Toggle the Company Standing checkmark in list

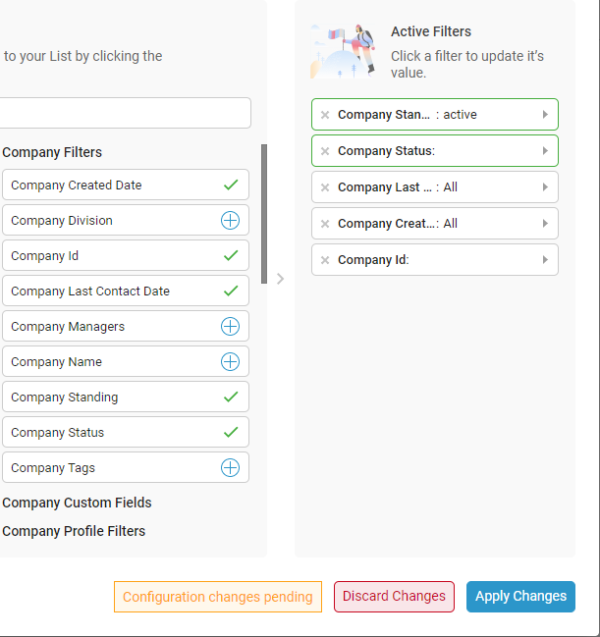[231, 397]
